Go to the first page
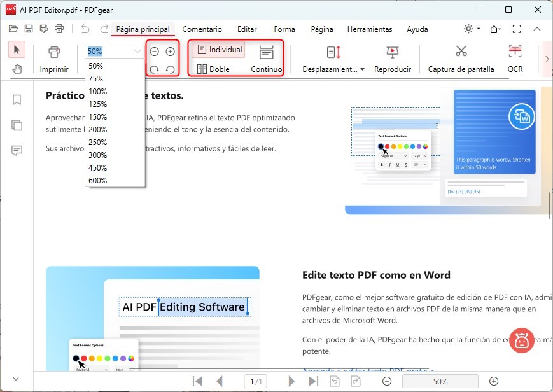Viewport: 553px width, 392px height. click(x=197, y=381)
